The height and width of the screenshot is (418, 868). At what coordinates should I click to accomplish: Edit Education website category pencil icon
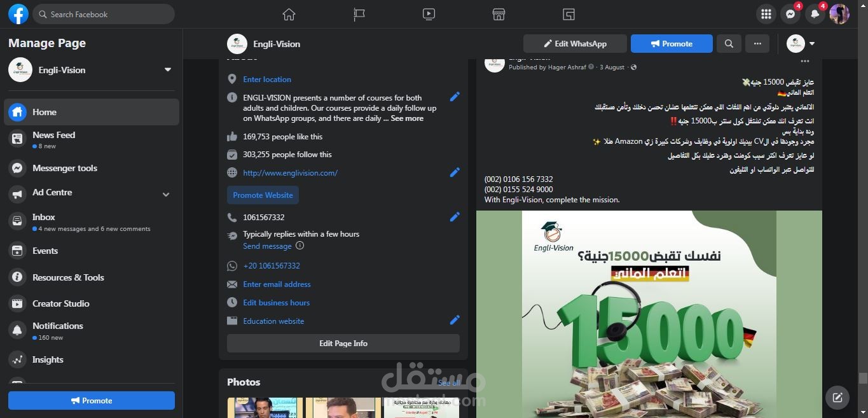click(455, 320)
